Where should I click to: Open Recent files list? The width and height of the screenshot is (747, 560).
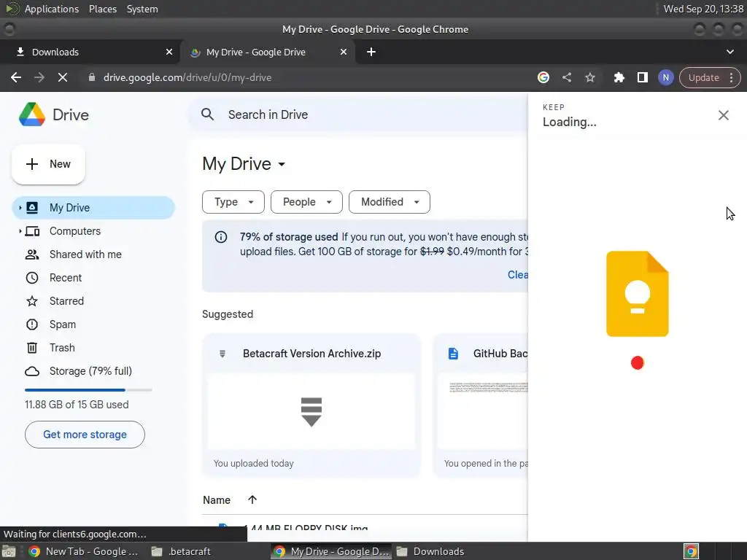click(x=93, y=278)
